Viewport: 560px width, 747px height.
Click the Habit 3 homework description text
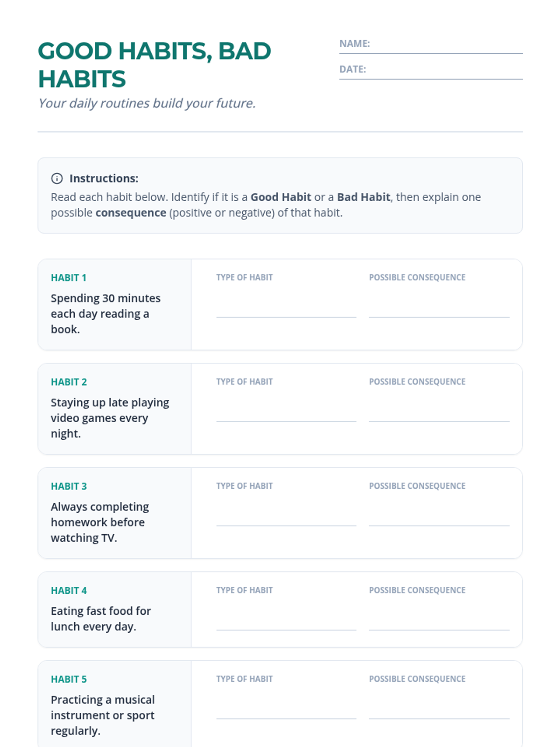coord(99,522)
